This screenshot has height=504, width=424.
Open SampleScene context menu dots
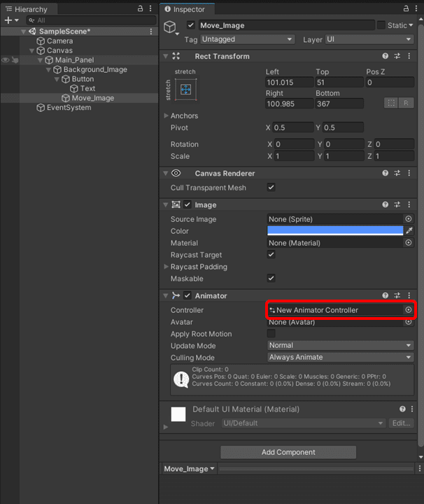[151, 31]
